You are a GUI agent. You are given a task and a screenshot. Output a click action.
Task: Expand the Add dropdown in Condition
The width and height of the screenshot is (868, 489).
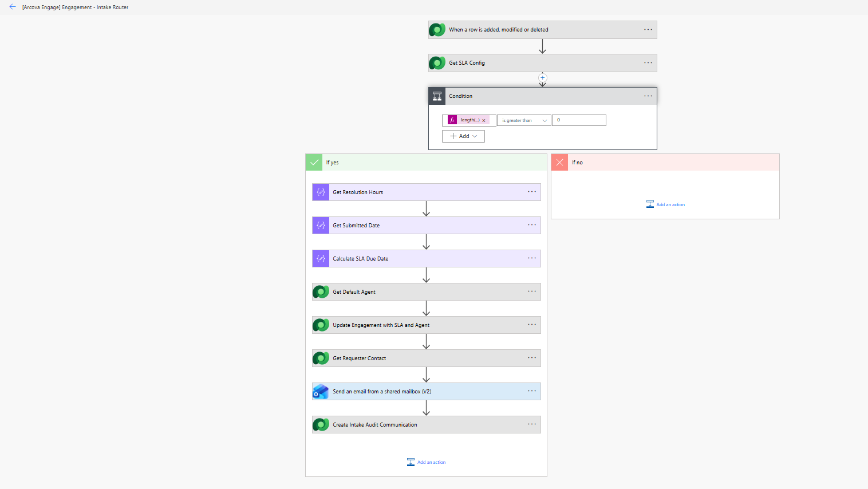coord(463,136)
